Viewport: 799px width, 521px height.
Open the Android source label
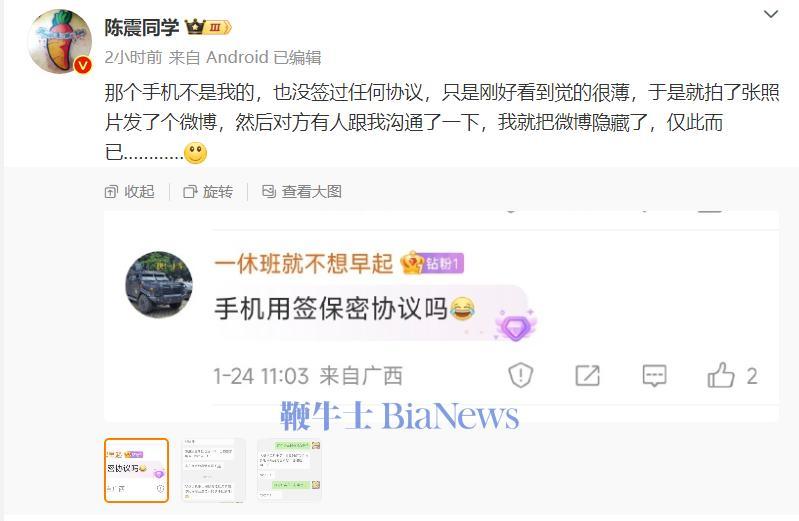237,57
